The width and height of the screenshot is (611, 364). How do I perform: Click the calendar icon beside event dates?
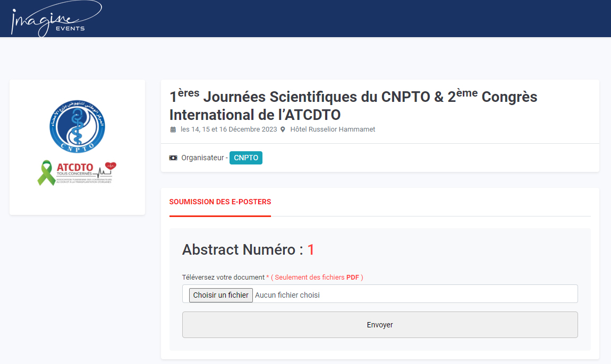point(173,129)
